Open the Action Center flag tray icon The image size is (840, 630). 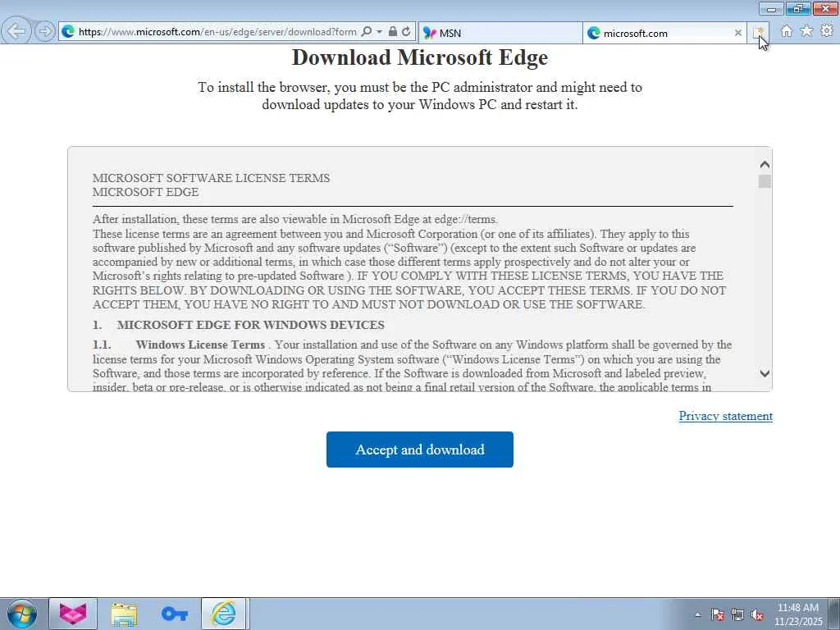click(718, 614)
